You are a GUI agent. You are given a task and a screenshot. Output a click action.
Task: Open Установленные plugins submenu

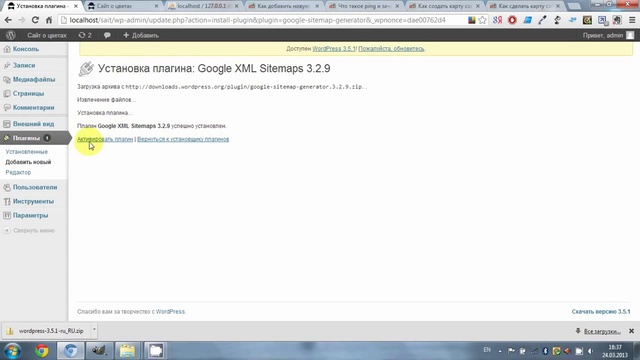(27, 152)
